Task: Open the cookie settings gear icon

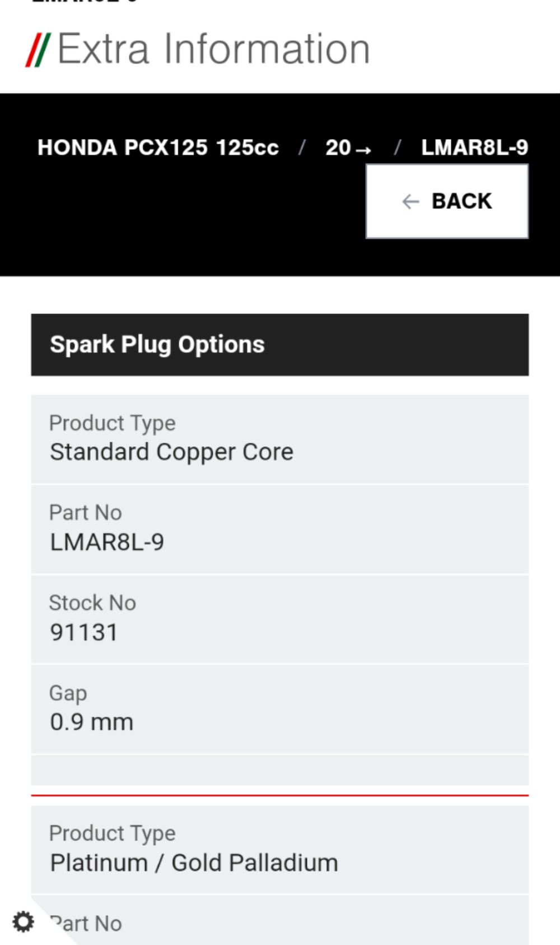Action: 23,921
